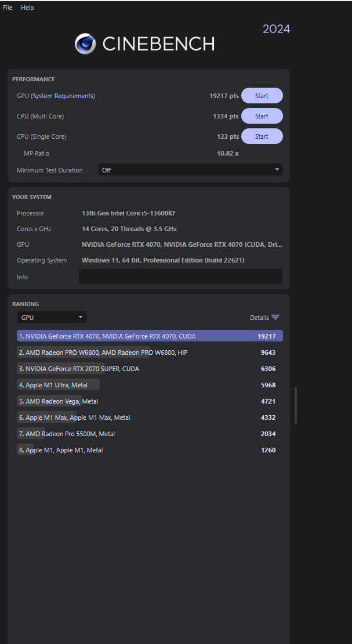Click the 10.82 x MP Ratio value
The width and height of the screenshot is (352, 644).
click(228, 153)
